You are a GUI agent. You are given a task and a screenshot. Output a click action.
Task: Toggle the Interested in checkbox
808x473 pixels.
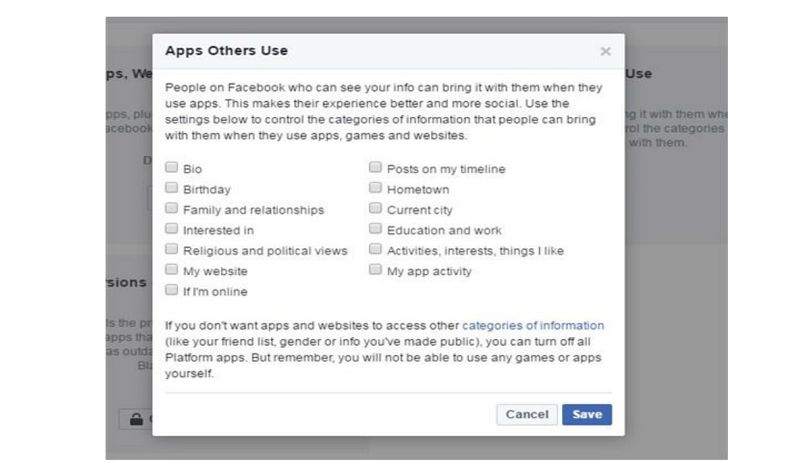172,229
